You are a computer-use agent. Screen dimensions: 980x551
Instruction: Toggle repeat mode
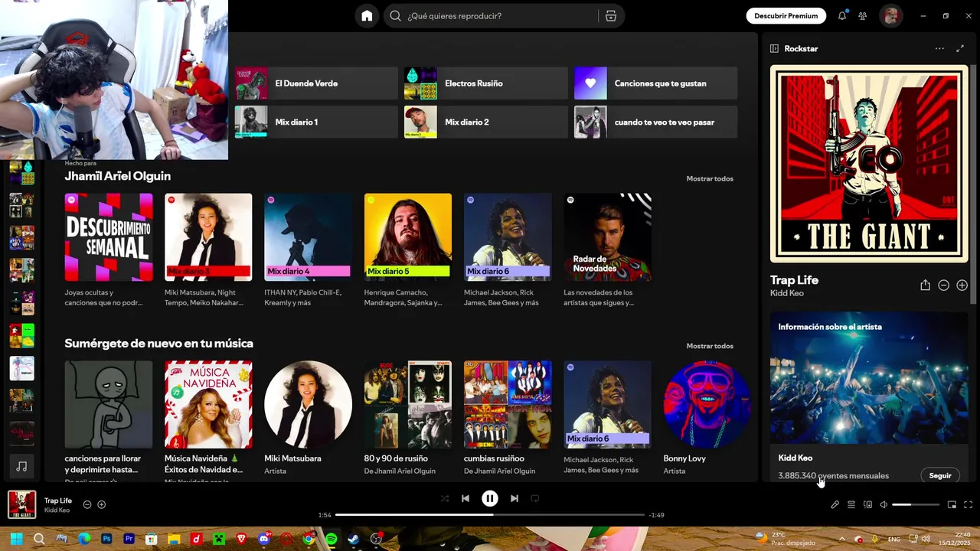pyautogui.click(x=535, y=498)
